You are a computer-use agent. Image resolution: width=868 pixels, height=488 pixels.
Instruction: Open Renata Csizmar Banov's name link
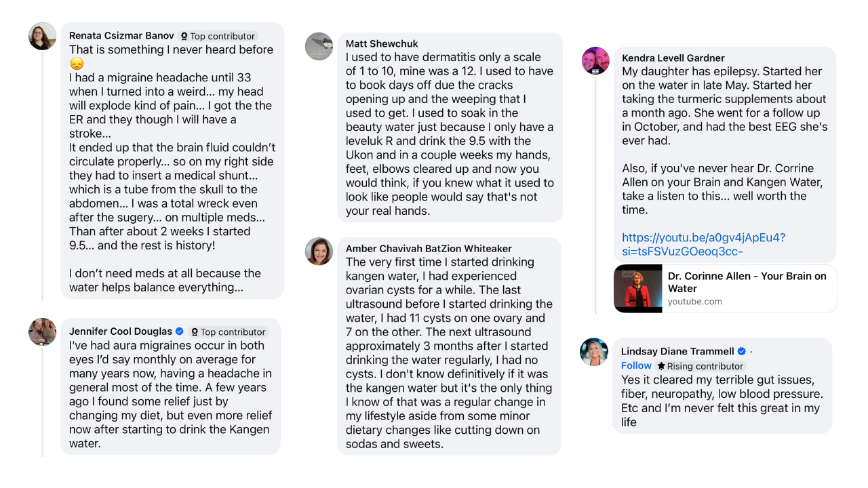point(122,35)
